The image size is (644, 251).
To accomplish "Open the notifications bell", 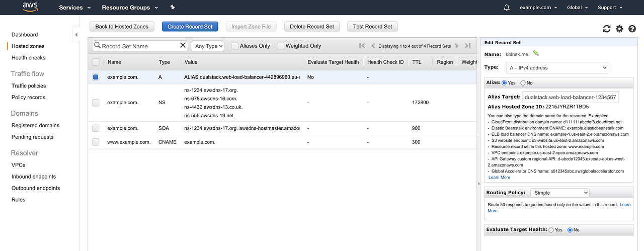I will [507, 8].
